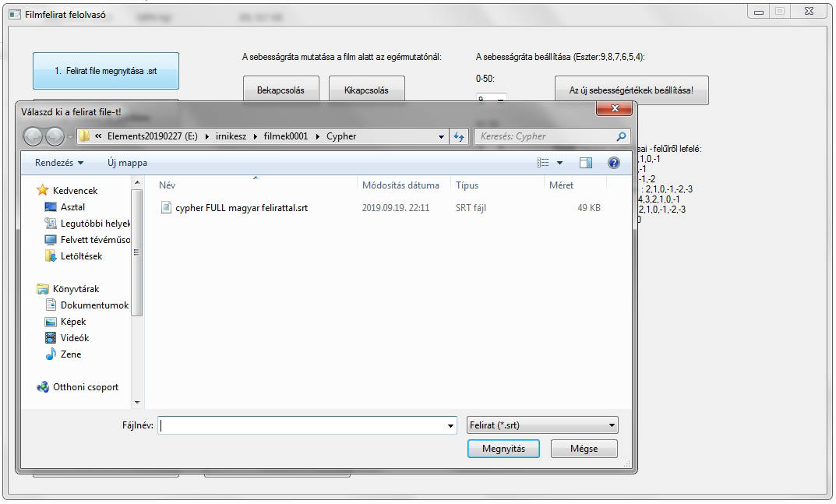Open the Rendezés dropdown menu
Viewport: 836px width, 504px height.
pos(59,163)
